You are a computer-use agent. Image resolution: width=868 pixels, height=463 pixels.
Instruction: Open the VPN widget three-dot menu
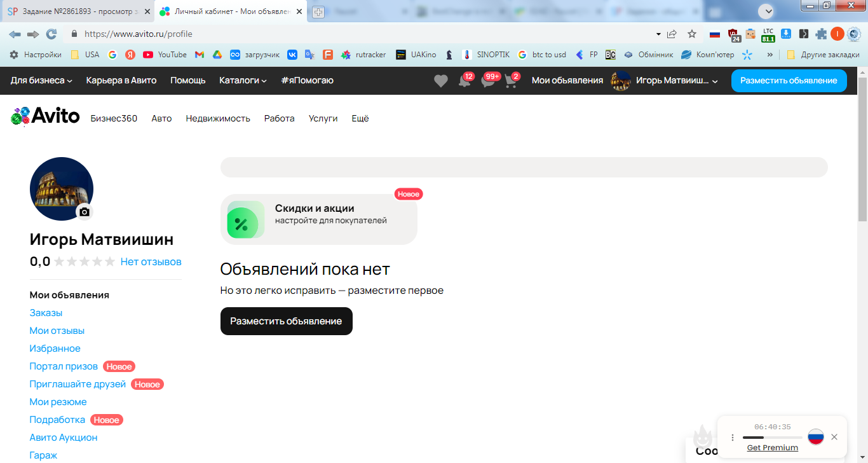[x=732, y=438]
